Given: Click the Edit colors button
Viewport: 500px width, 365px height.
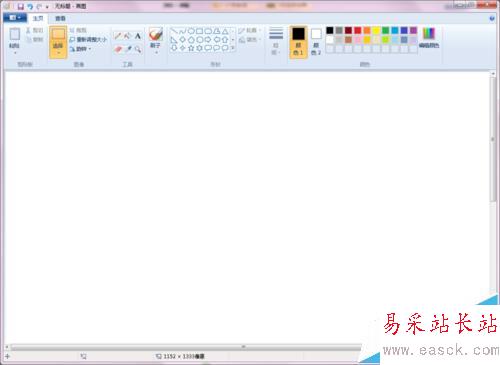Looking at the screenshot, I should click(x=429, y=38).
